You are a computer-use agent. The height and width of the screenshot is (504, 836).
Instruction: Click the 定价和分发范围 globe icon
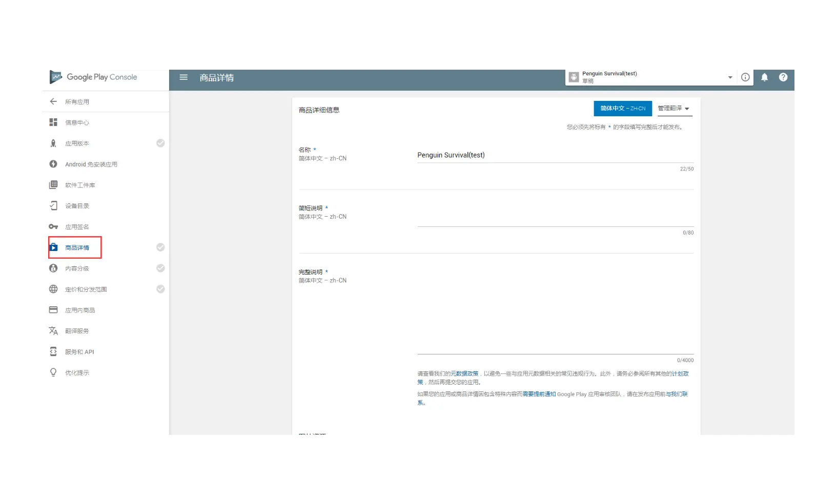tap(53, 289)
